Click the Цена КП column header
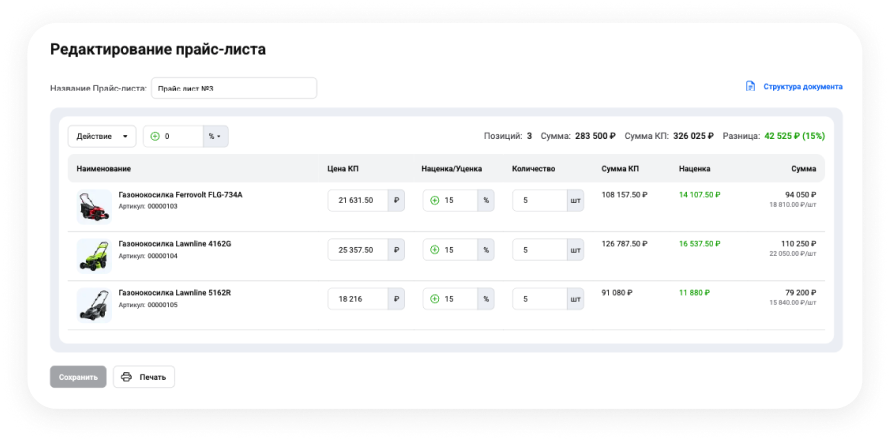890x441 pixels. click(x=343, y=169)
